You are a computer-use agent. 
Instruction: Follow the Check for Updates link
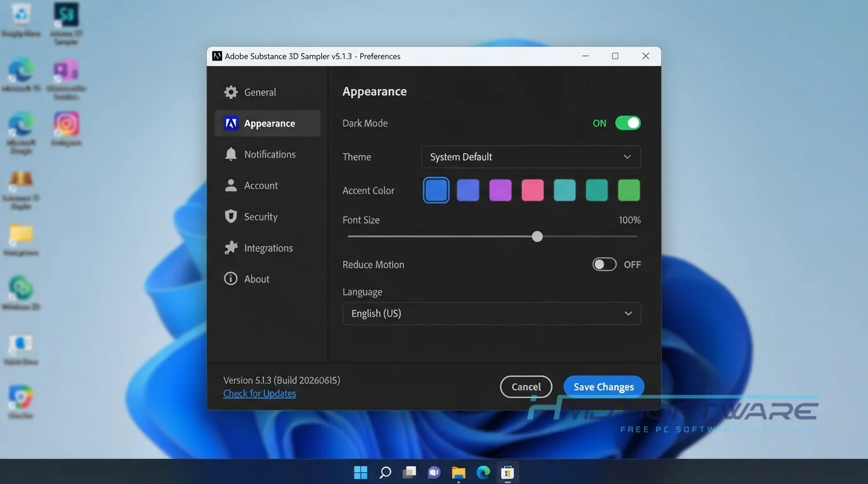(x=259, y=393)
